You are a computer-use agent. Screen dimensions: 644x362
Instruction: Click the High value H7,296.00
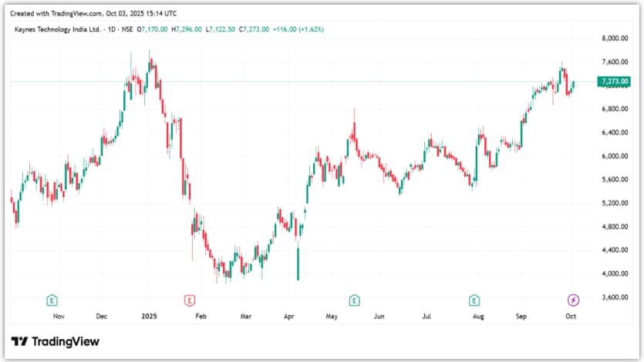pyautogui.click(x=184, y=28)
